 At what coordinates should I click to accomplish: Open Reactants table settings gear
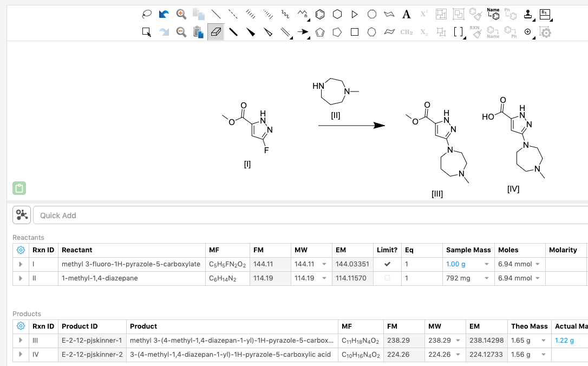tap(21, 250)
